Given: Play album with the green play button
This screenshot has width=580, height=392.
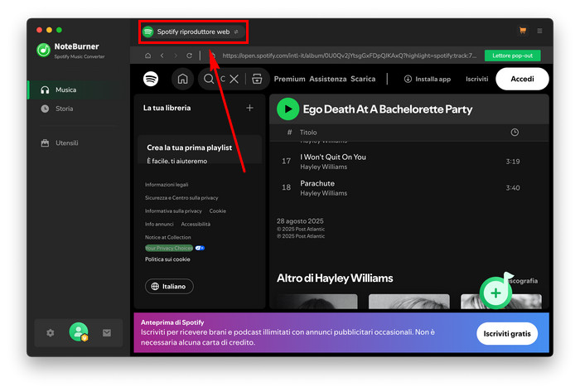Looking at the screenshot, I should 288,109.
